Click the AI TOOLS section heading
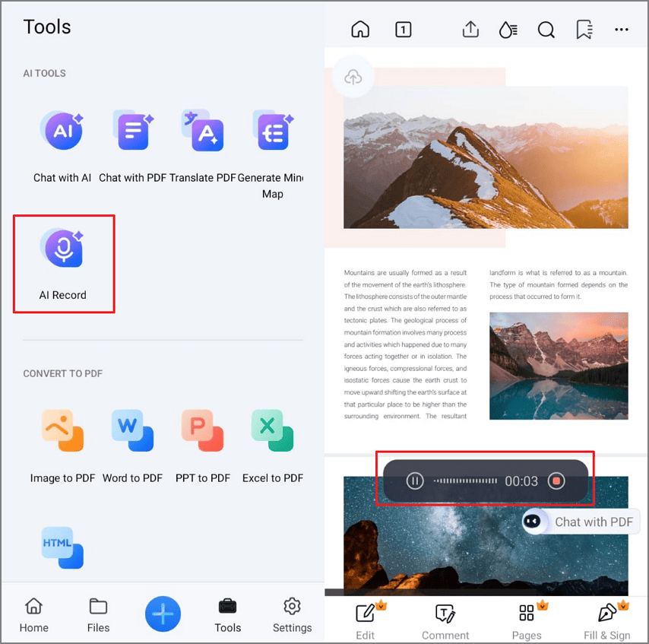 [44, 73]
